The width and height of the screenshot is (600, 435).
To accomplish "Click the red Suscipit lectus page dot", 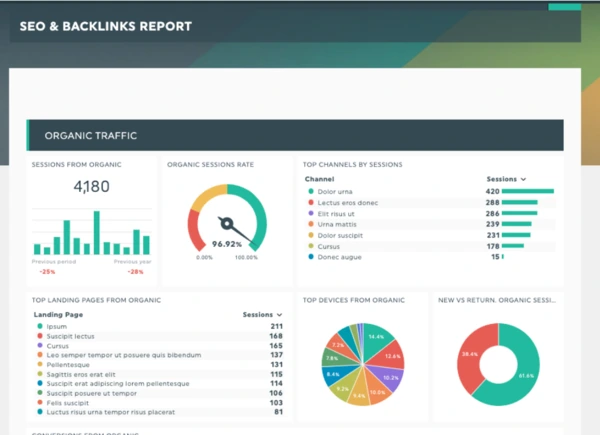I will coord(39,336).
